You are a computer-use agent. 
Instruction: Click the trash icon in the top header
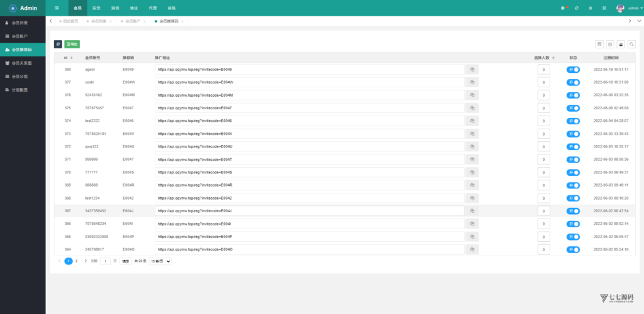click(590, 8)
